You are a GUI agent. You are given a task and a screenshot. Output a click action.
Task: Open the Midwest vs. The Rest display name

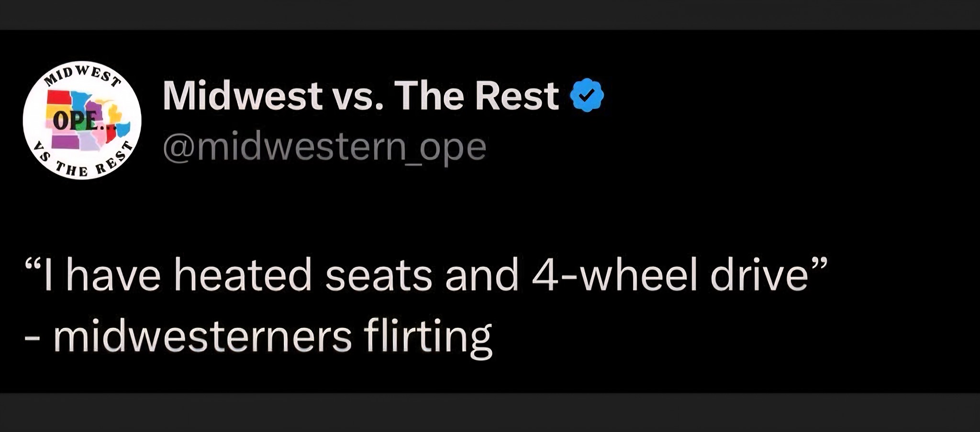tap(361, 96)
